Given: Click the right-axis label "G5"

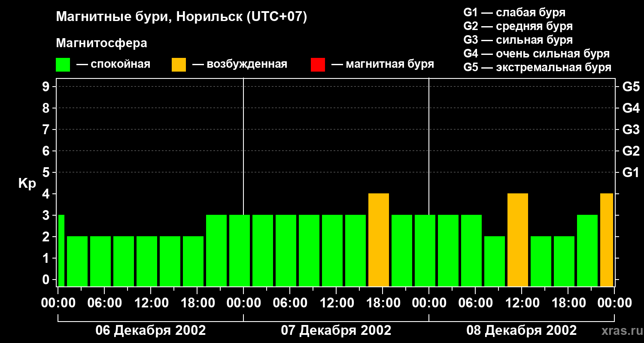Looking at the screenshot, I should coord(631,87).
